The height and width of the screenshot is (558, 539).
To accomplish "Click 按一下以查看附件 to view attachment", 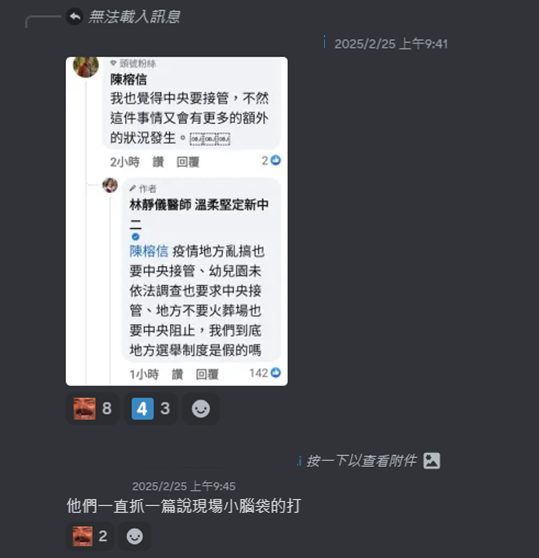I will pos(361,461).
